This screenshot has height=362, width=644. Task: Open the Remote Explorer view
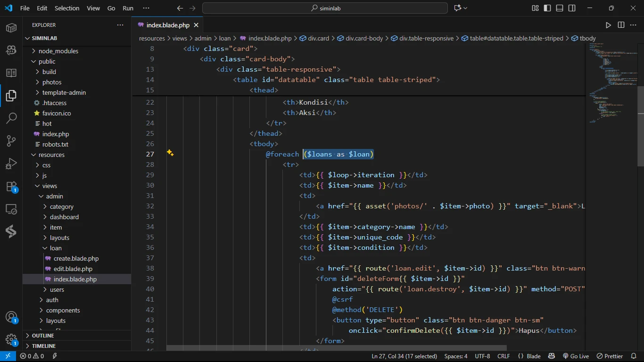[x=11, y=209]
